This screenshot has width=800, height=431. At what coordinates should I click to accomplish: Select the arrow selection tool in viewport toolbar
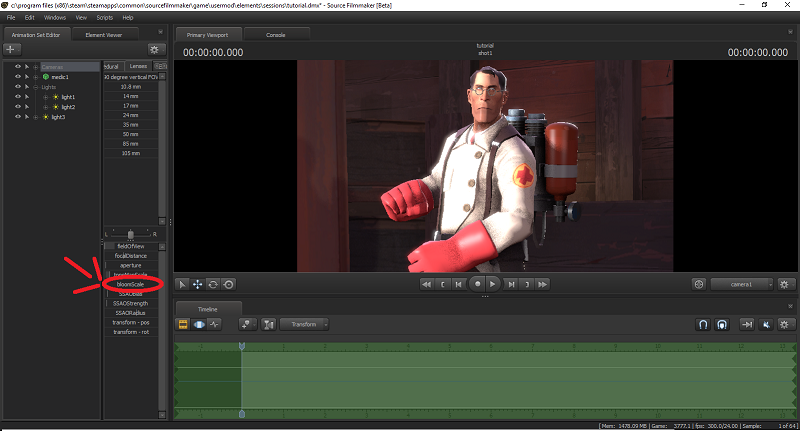point(182,284)
